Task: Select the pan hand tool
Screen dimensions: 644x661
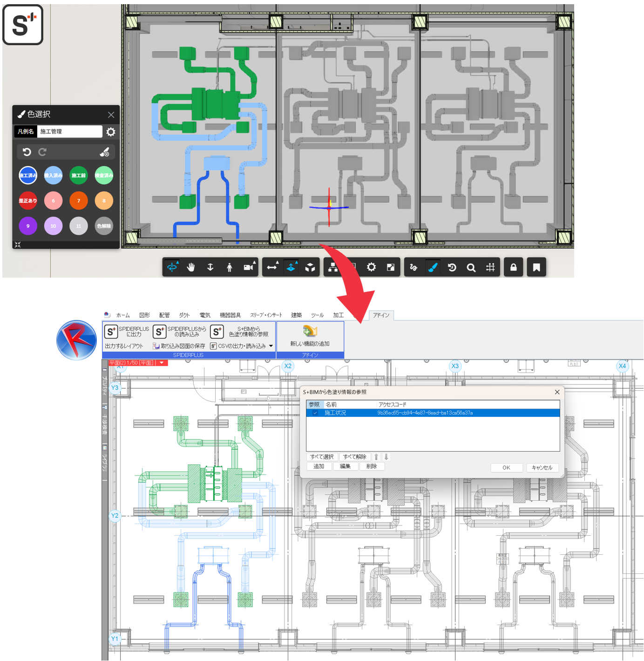Action: click(x=191, y=267)
